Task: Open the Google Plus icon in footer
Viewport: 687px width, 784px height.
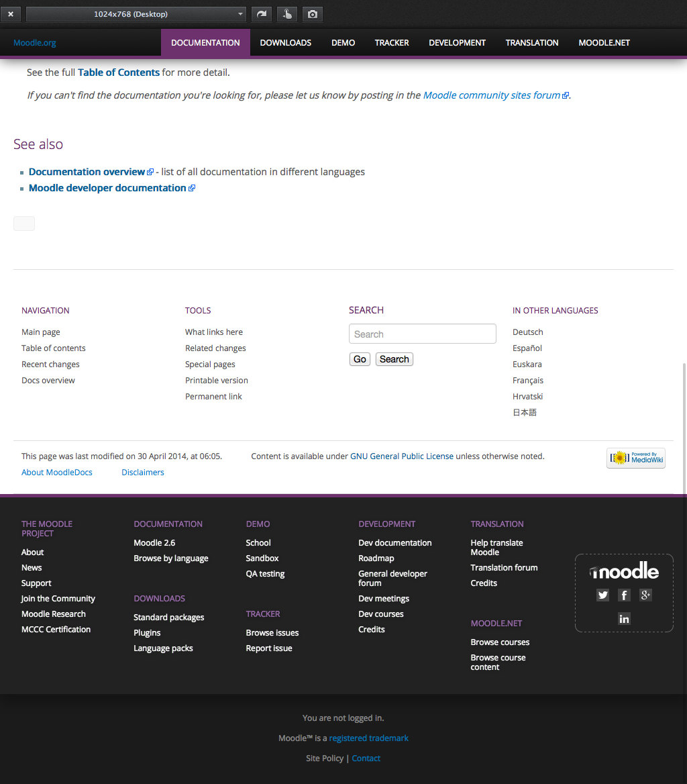Action: 645,595
